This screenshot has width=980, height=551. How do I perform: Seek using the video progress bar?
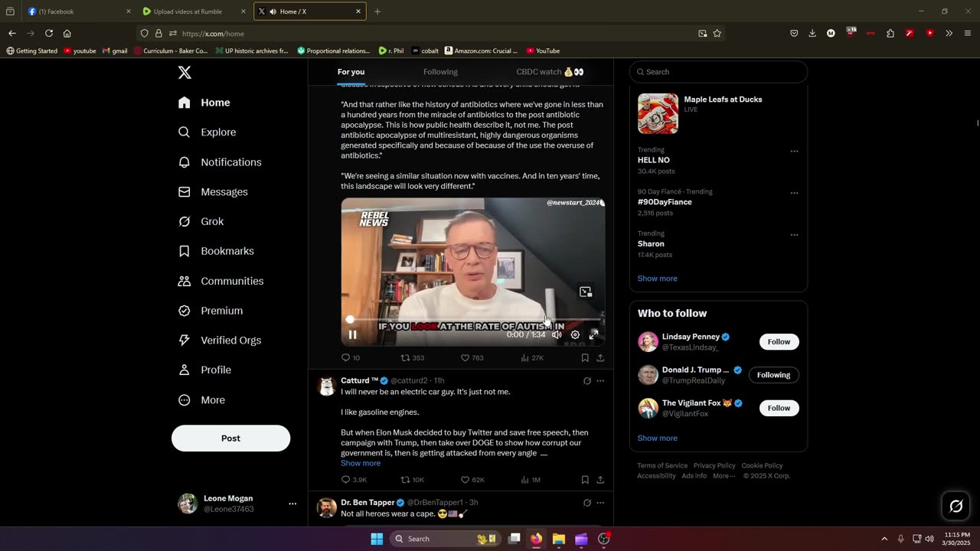473,319
